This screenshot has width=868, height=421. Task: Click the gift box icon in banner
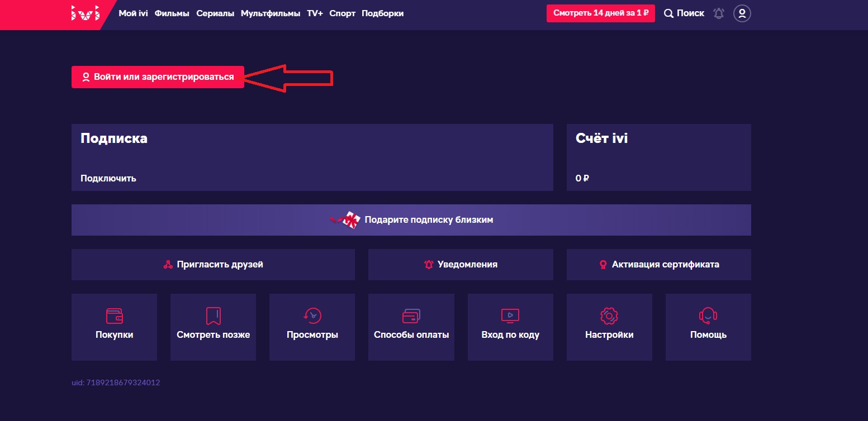[345, 220]
